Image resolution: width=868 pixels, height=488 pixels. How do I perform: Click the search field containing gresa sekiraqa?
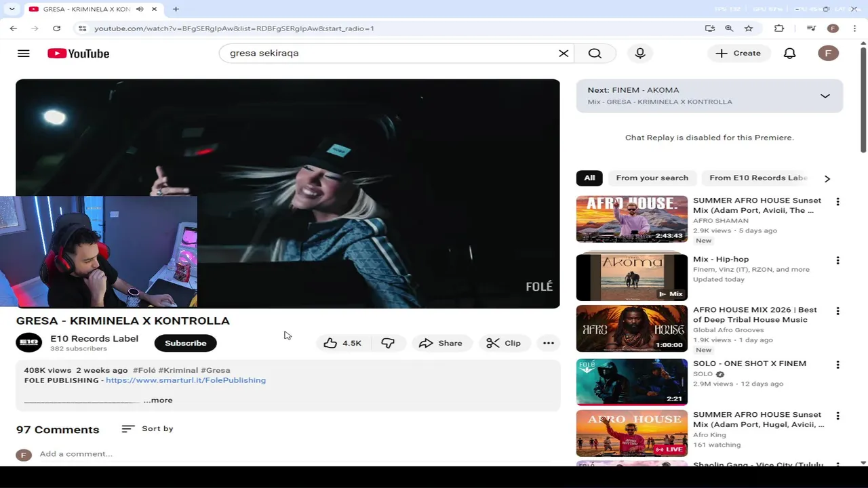390,53
